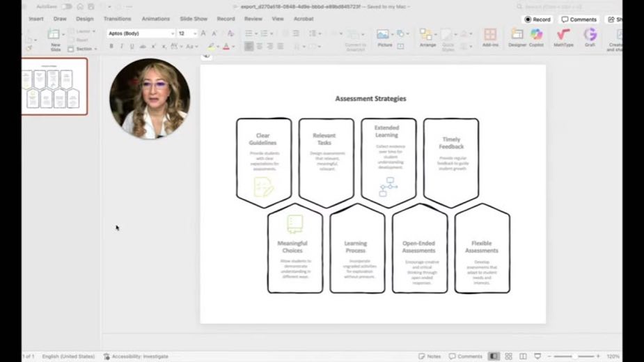Click the search field in title bar
Image resolution: width=644 pixels, height=362 pixels.
(569, 6)
